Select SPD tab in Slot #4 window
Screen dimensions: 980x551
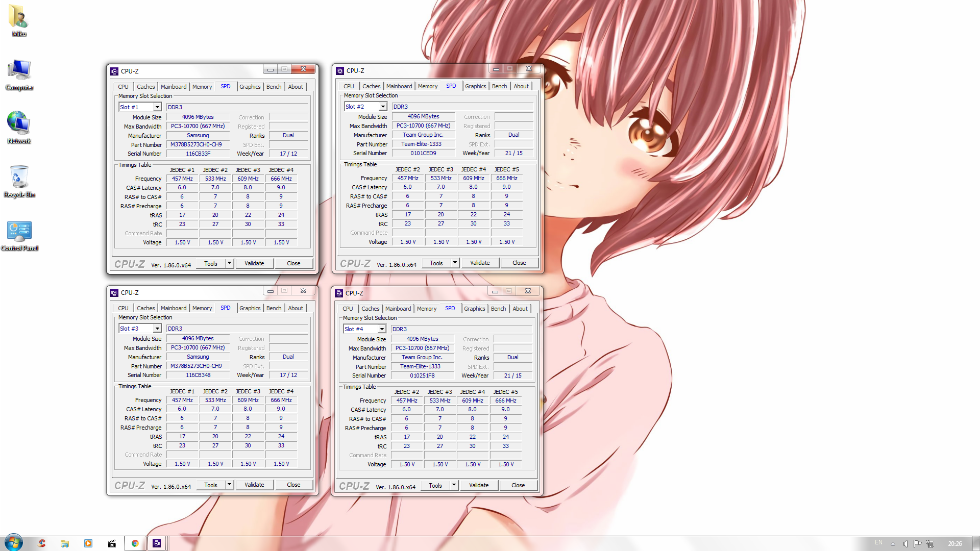(450, 308)
